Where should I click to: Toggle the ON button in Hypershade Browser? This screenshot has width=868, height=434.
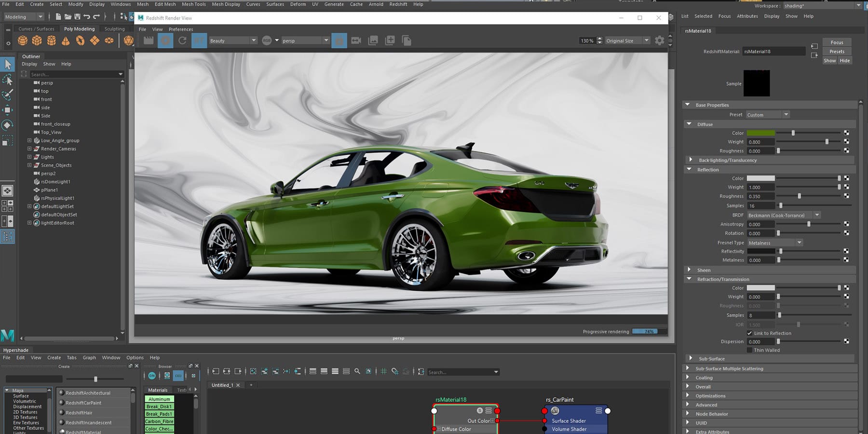point(152,376)
